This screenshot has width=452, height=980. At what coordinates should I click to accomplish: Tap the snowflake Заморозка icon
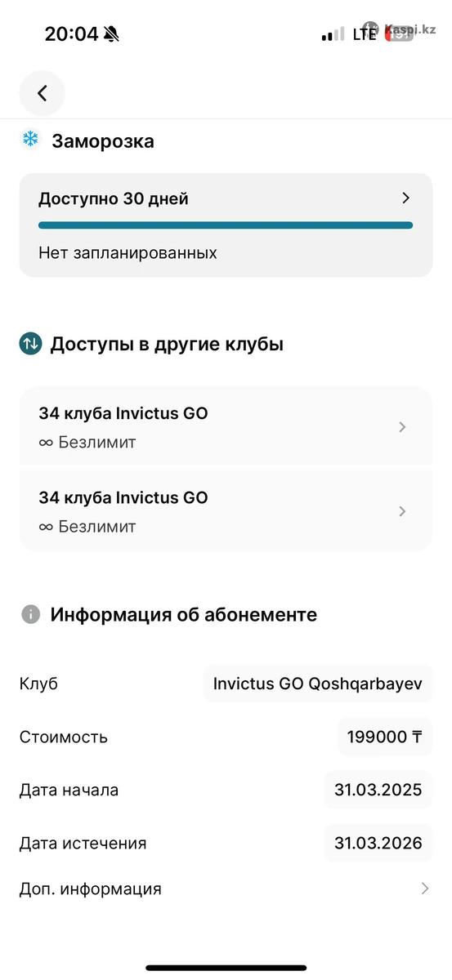(29, 140)
